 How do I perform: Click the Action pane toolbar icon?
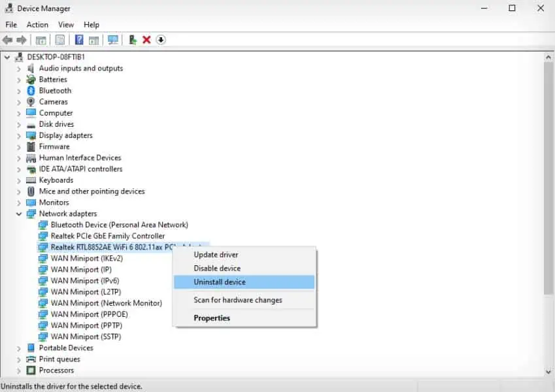coord(93,40)
